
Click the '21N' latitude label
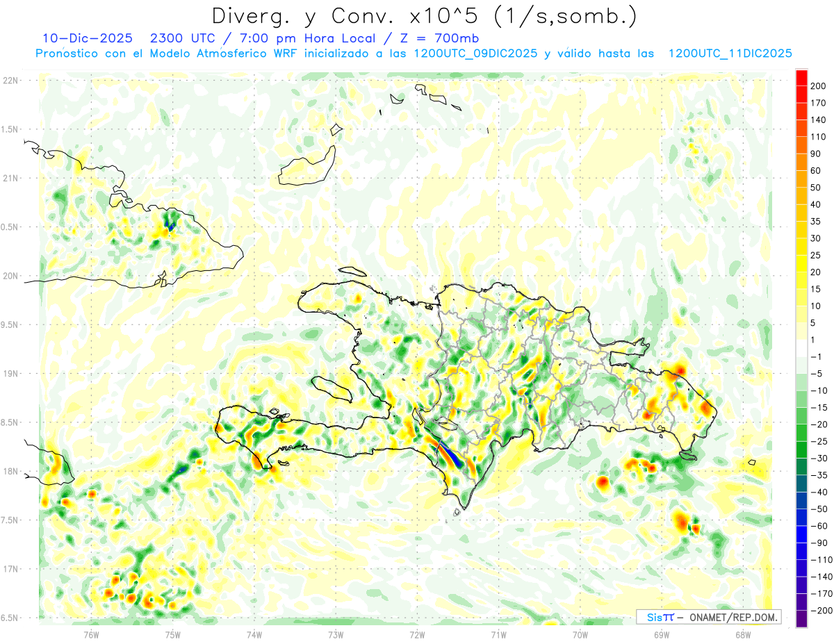pos(10,179)
